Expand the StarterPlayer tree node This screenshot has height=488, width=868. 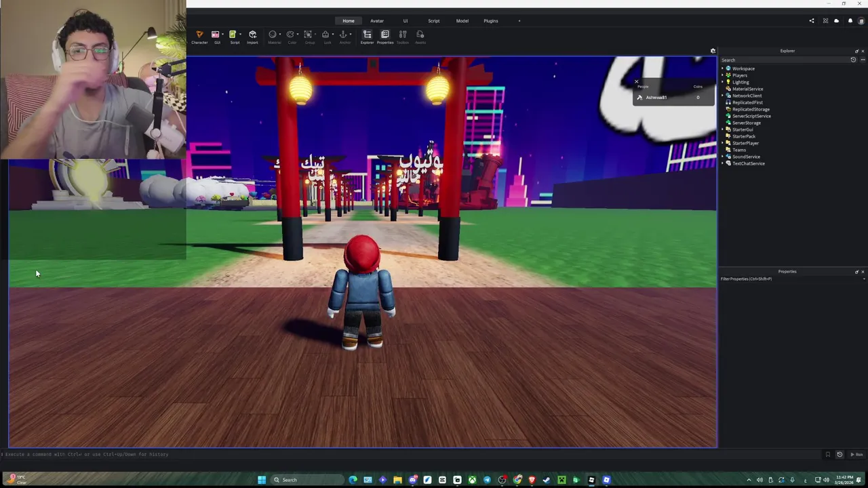pos(723,143)
